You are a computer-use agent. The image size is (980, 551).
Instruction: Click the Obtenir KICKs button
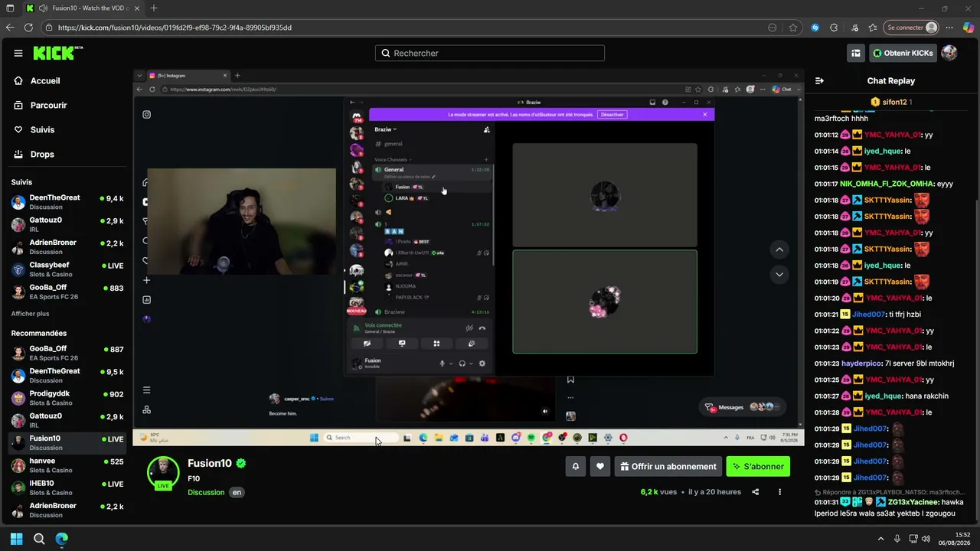pos(903,53)
